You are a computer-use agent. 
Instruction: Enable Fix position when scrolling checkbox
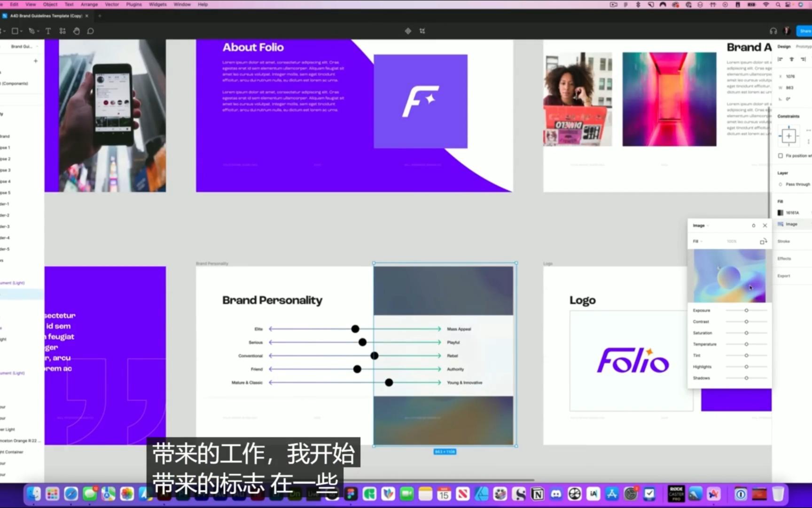[781, 156]
